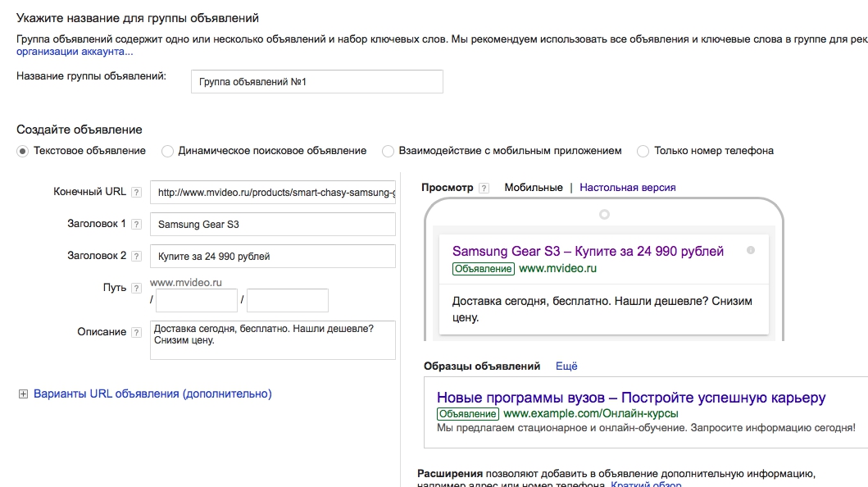Viewport: 868px width, 487px height.
Task: Click help icon next to Конечный URL
Action: click(136, 193)
